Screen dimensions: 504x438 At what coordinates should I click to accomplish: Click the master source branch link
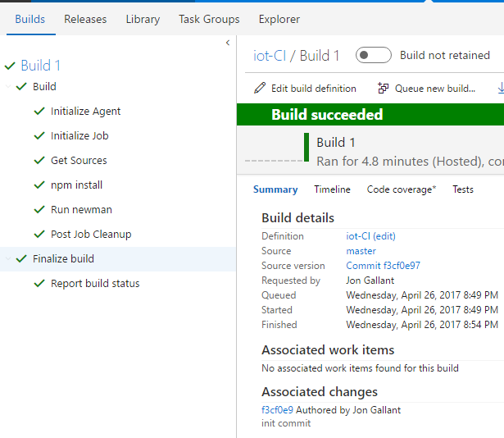(361, 251)
